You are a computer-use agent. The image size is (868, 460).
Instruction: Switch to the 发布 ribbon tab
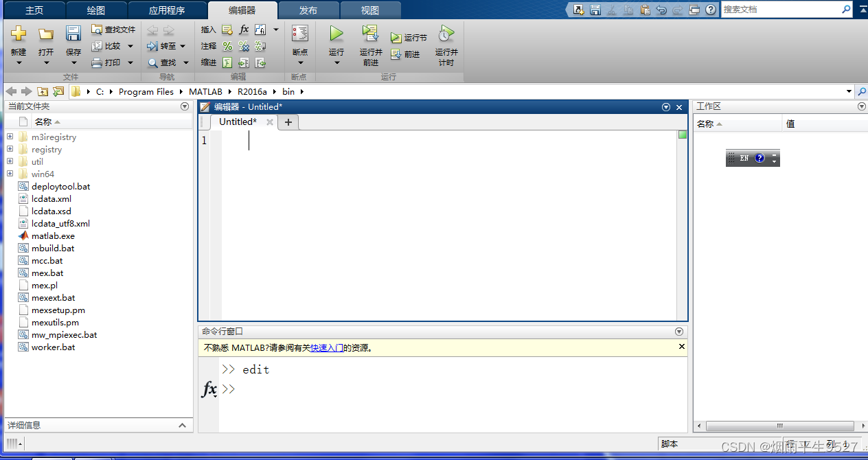click(x=308, y=10)
